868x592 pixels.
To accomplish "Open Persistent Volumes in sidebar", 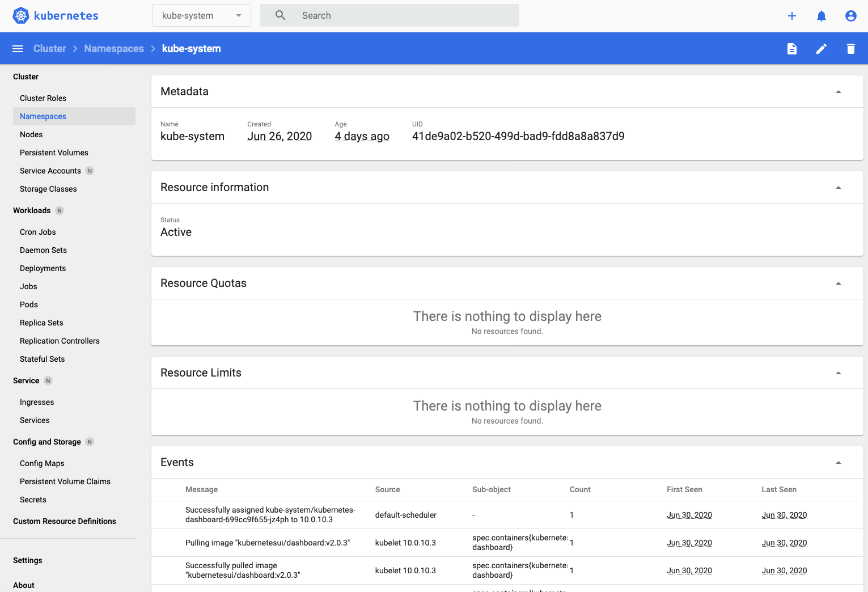I will (54, 153).
